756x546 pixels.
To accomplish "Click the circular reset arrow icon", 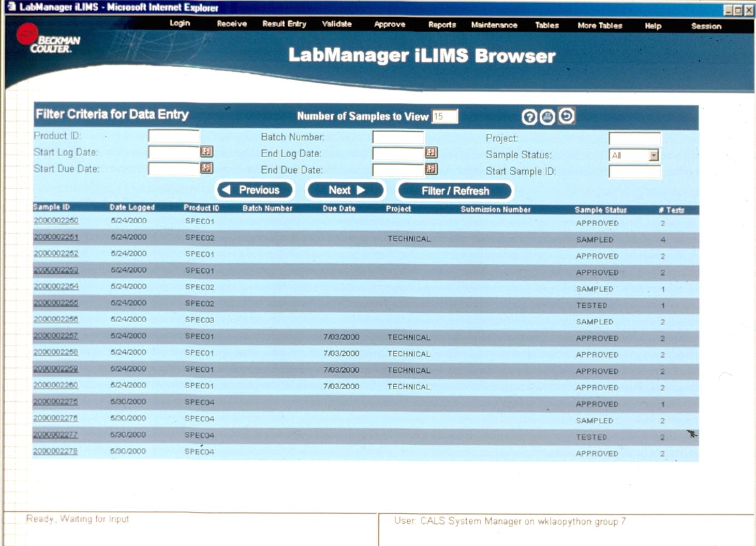I will (x=567, y=116).
